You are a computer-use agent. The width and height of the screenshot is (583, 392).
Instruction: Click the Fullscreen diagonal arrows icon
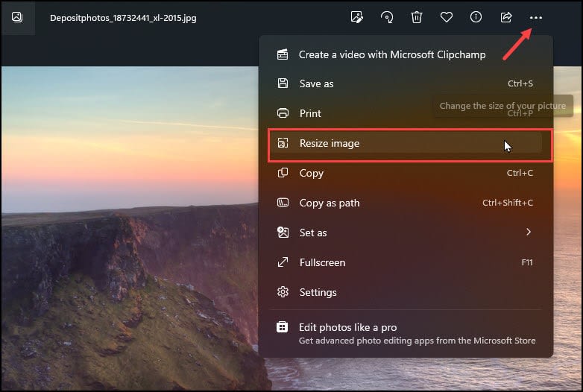point(283,262)
